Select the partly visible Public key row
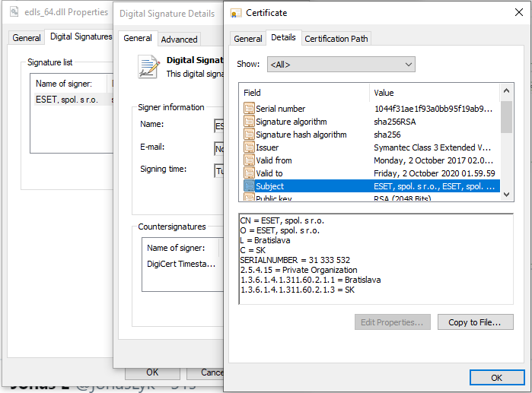Viewport: 532px width, 393px height. click(x=370, y=197)
